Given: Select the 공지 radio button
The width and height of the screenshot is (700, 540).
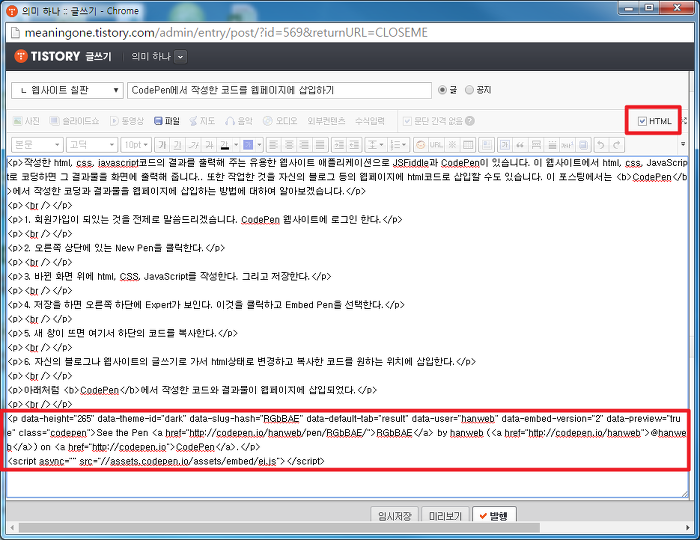Looking at the screenshot, I should pyautogui.click(x=469, y=90).
